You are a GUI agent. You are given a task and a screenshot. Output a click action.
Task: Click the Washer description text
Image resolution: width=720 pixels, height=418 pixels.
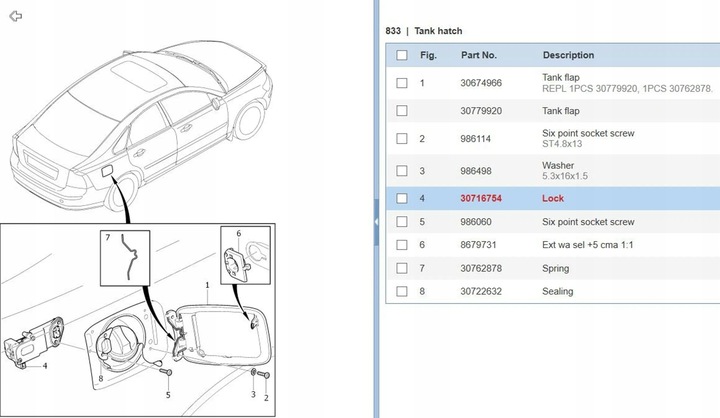558,165
